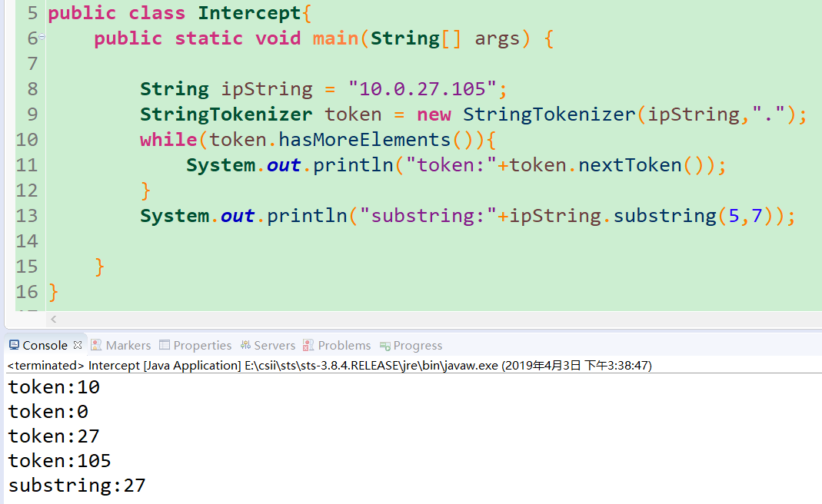This screenshot has width=822, height=504.
Task: Click the editor horizontal scrollbar left arrow
Action: [x=54, y=319]
